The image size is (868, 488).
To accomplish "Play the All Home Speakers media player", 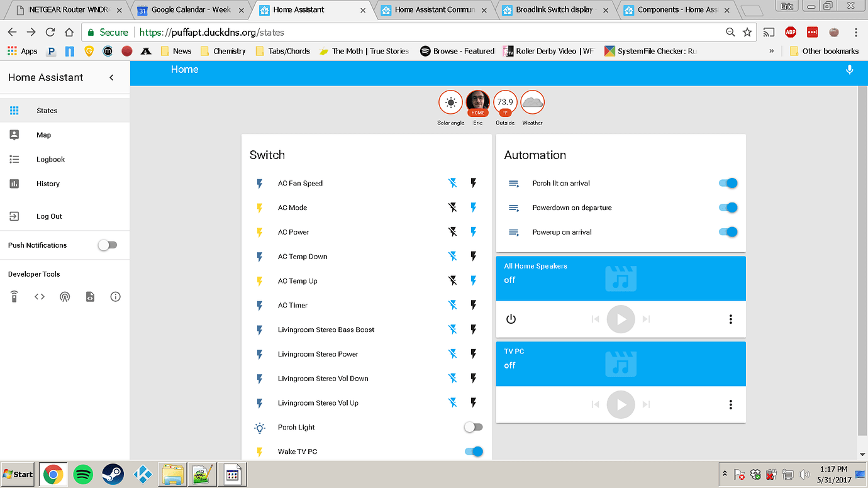I will (x=621, y=319).
